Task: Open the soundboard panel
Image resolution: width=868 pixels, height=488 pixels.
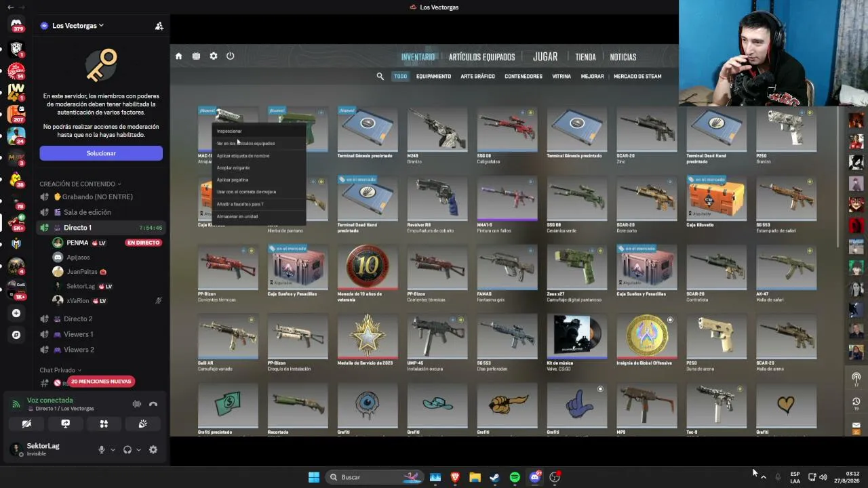Action: click(x=142, y=424)
